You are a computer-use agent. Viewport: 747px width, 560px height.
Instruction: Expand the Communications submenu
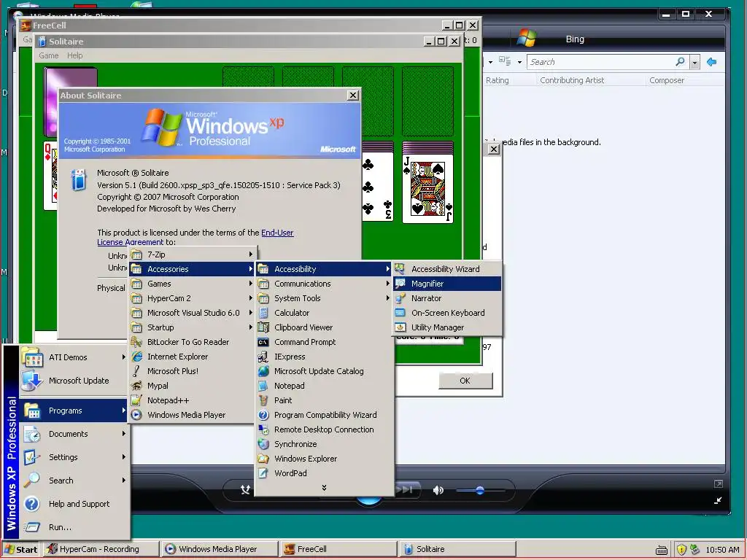[x=325, y=284]
